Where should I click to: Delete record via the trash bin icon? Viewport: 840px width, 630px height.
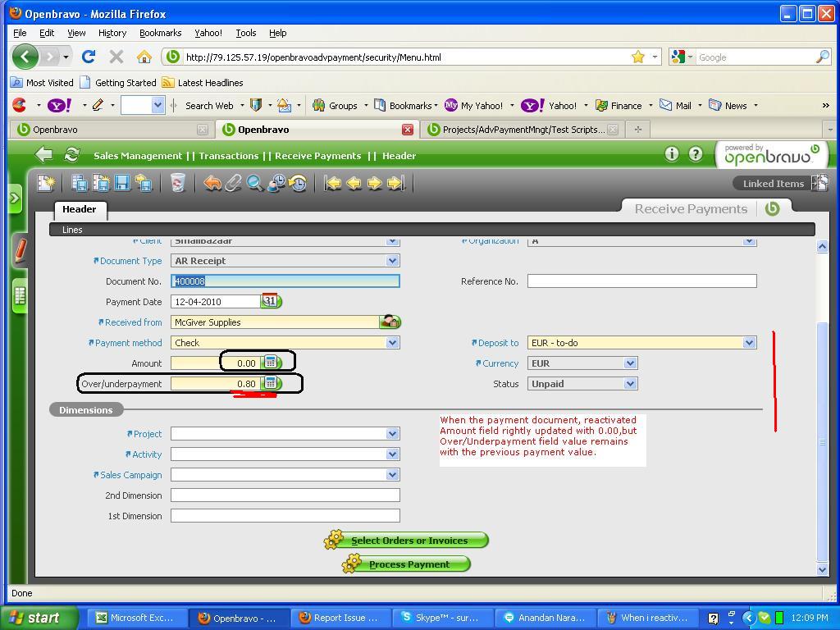tap(177, 183)
